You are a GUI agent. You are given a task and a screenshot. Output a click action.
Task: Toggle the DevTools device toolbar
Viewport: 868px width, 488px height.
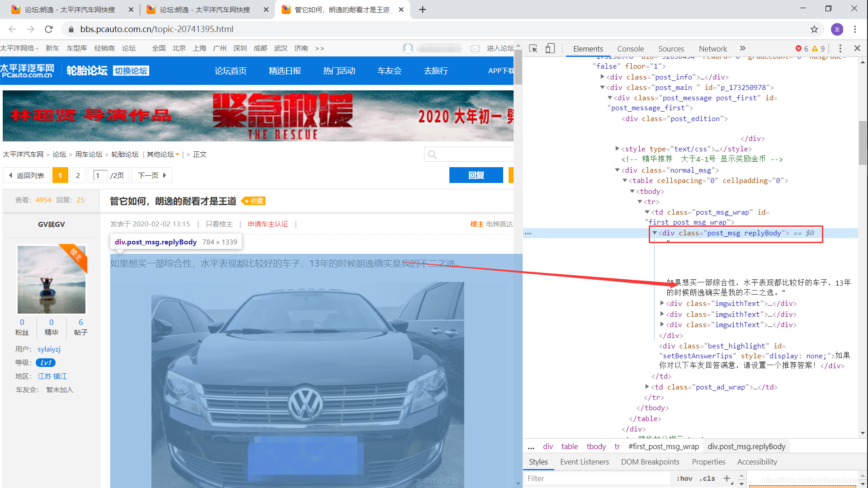[550, 48]
